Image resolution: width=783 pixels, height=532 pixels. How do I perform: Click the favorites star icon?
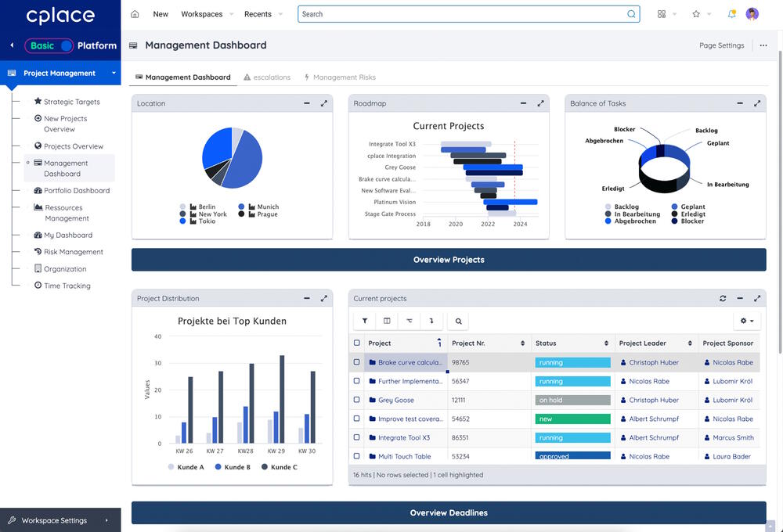coord(696,14)
